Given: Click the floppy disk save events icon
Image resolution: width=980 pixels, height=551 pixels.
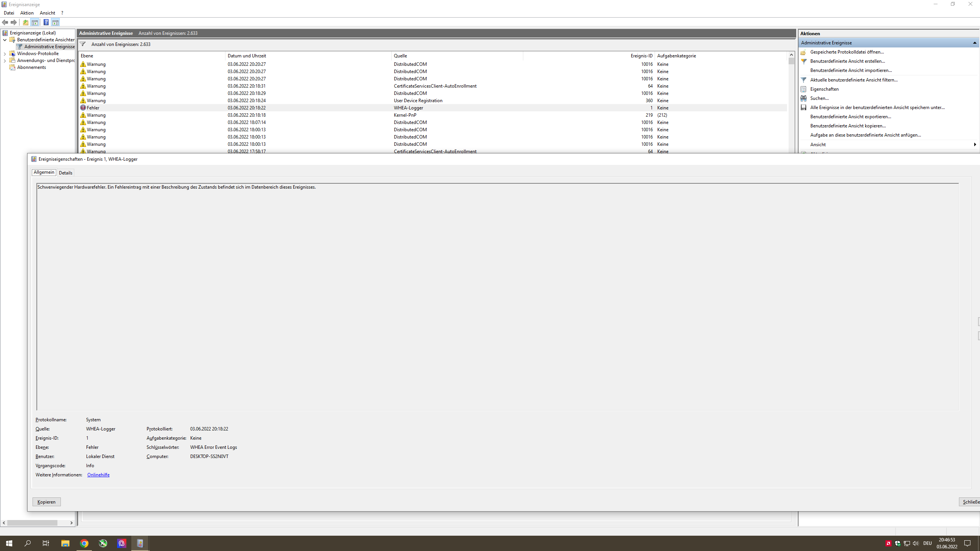Looking at the screenshot, I should tap(804, 108).
